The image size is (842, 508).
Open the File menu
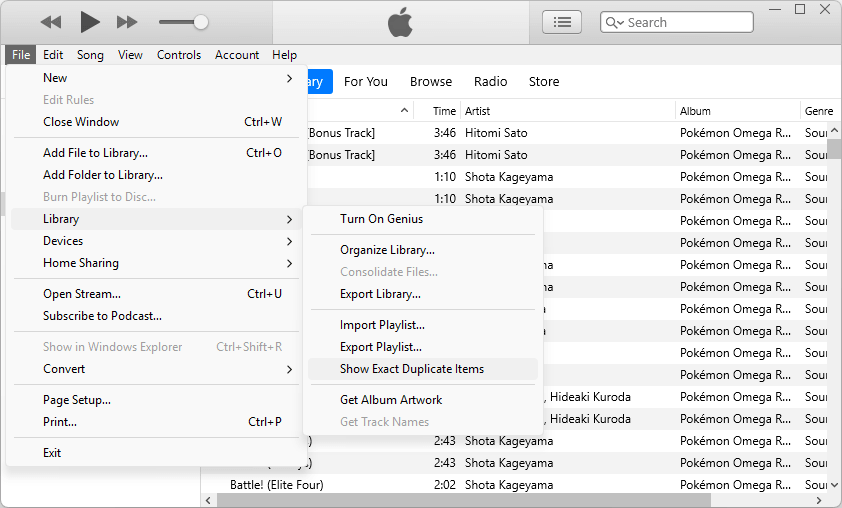tap(21, 55)
